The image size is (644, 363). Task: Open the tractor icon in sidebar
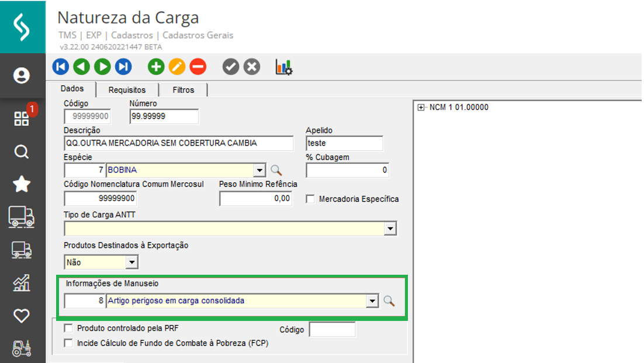(x=22, y=348)
